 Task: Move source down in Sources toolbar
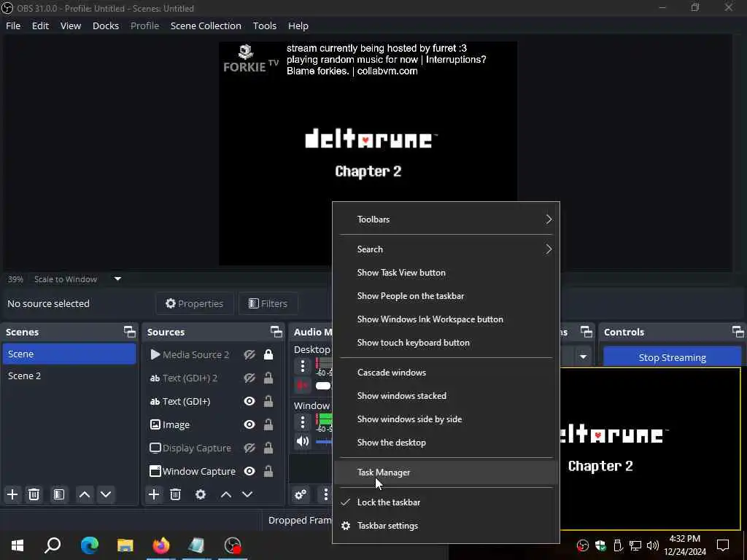pyautogui.click(x=247, y=494)
